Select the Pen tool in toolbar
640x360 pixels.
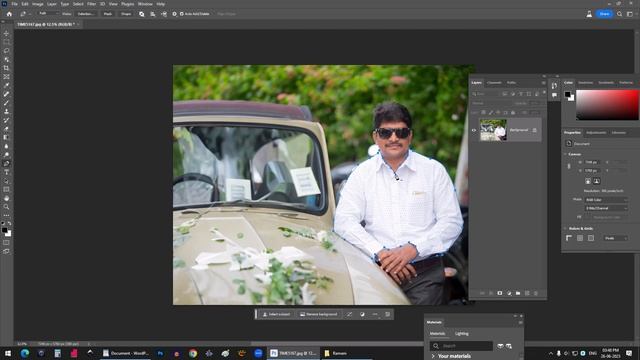[x=6, y=163]
